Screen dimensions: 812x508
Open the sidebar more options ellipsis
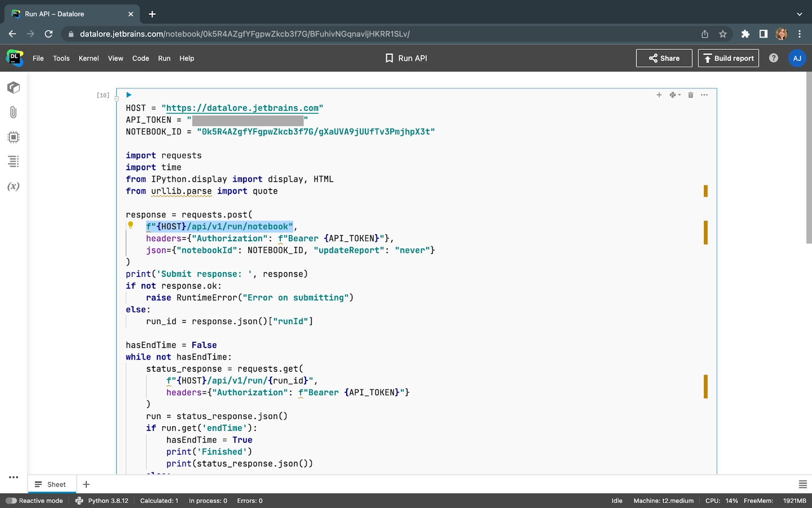point(14,477)
